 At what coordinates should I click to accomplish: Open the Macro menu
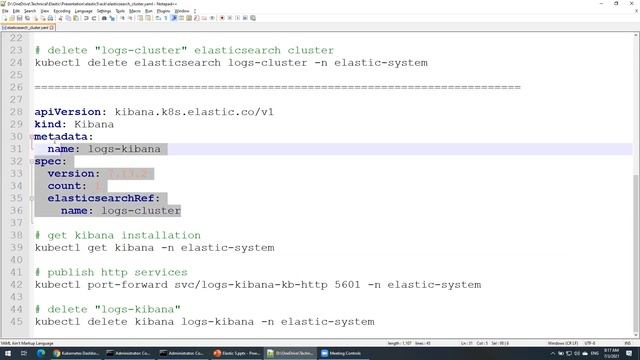(135, 11)
